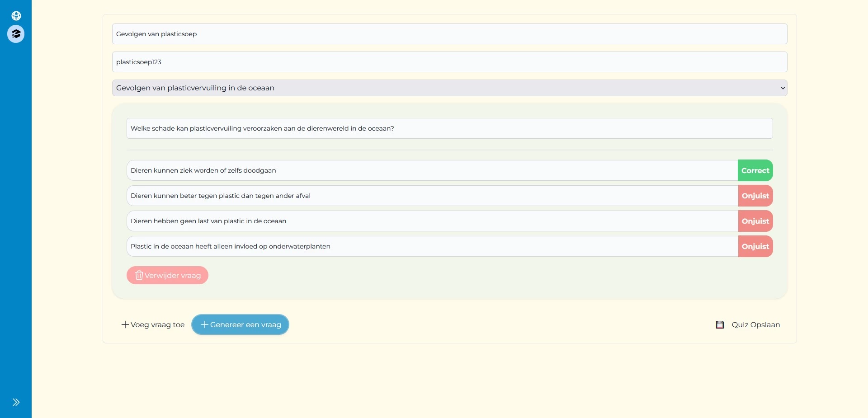Toggle Onjuist on the answer about ander afval
Screen dimensions: 868x418
coord(755,196)
